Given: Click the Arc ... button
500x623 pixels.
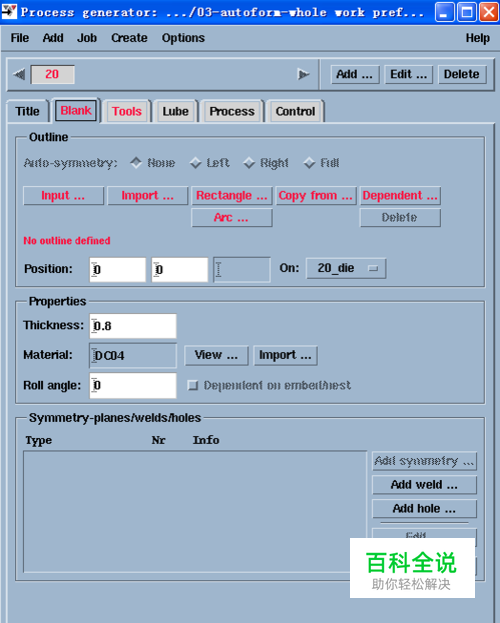Looking at the screenshot, I should coord(232,217).
